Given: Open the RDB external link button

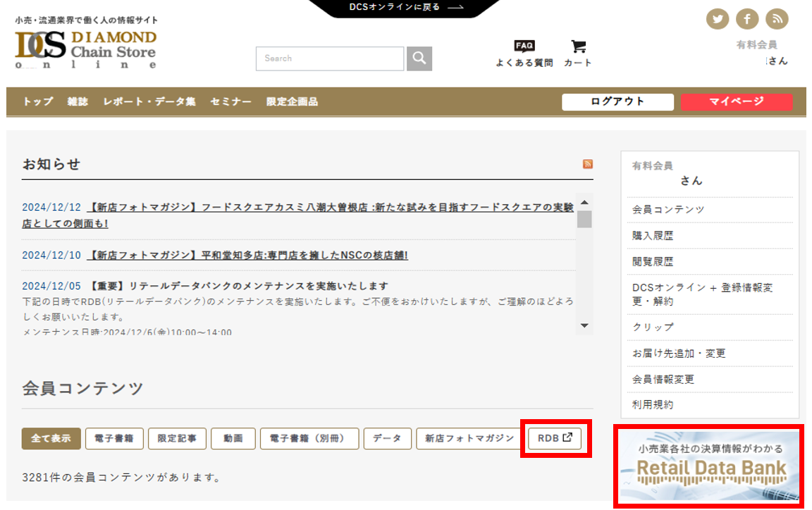Looking at the screenshot, I should click(555, 438).
